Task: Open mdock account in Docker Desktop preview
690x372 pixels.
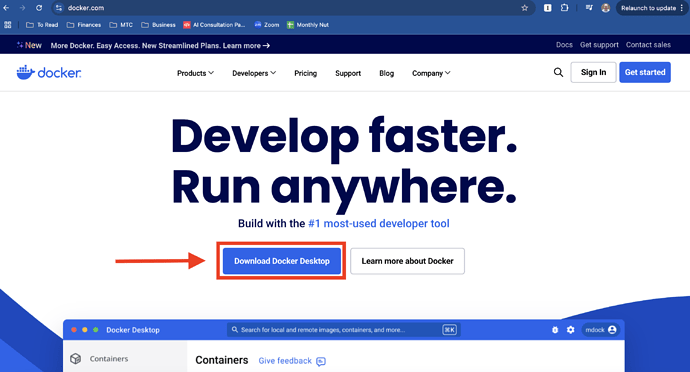Action: point(601,330)
